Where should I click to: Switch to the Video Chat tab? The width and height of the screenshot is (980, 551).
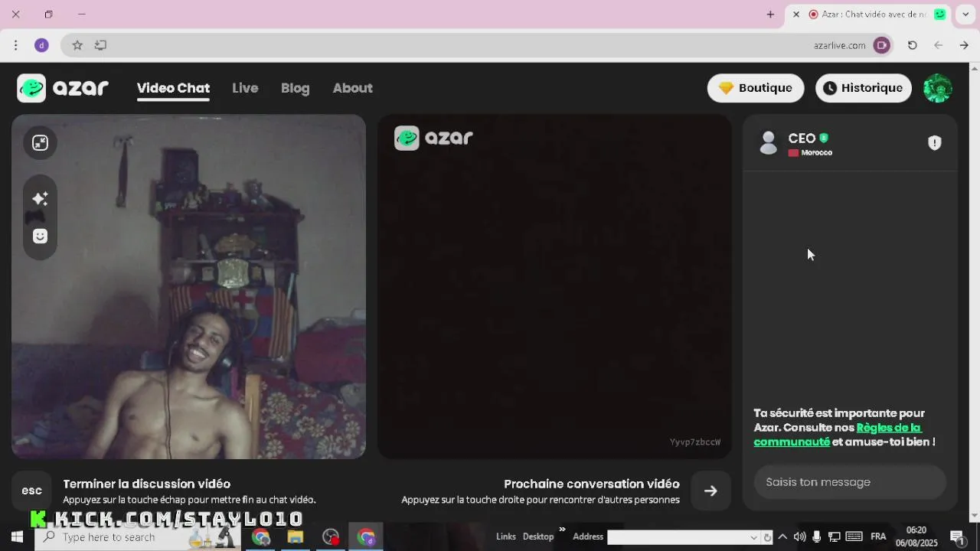pos(173,88)
